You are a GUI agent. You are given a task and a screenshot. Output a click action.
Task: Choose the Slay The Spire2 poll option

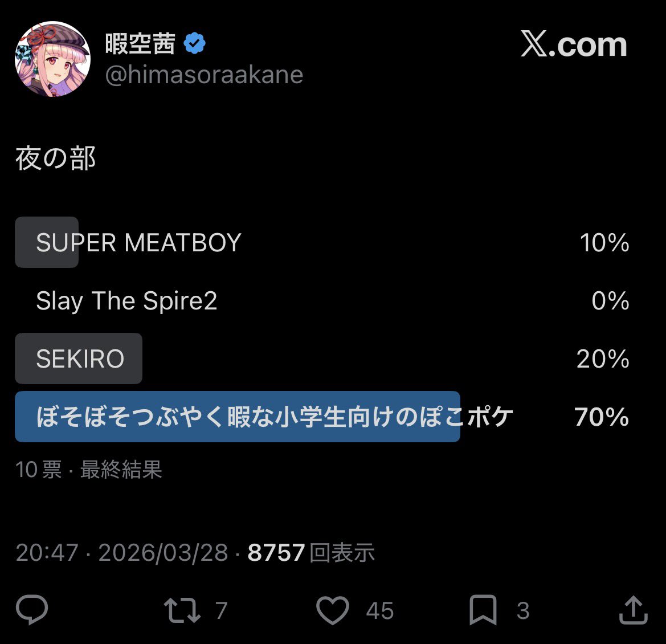[x=126, y=301]
